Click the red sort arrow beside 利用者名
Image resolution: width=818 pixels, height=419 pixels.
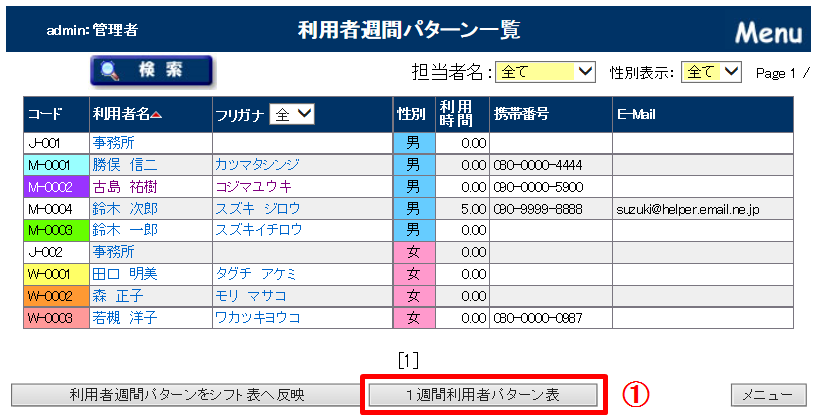157,115
